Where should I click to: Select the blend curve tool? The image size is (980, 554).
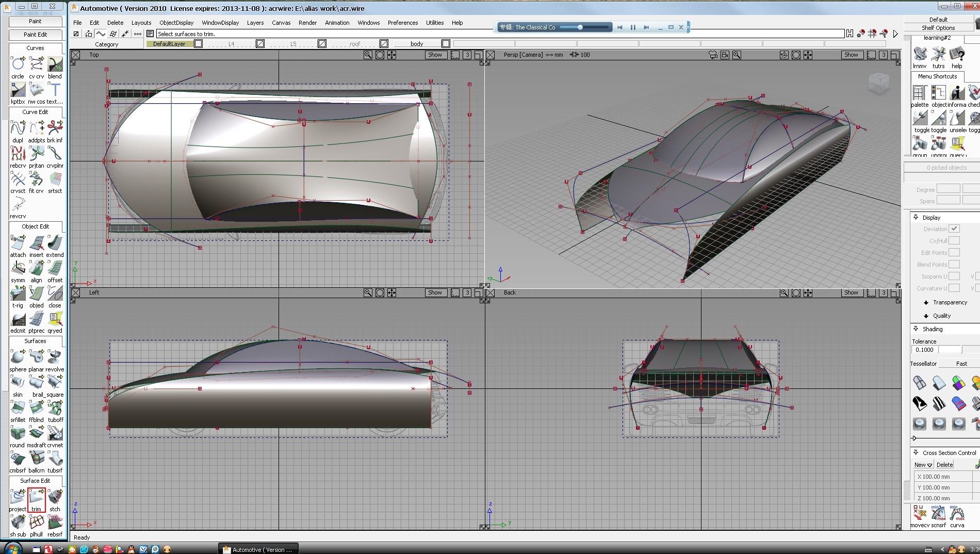(x=55, y=64)
